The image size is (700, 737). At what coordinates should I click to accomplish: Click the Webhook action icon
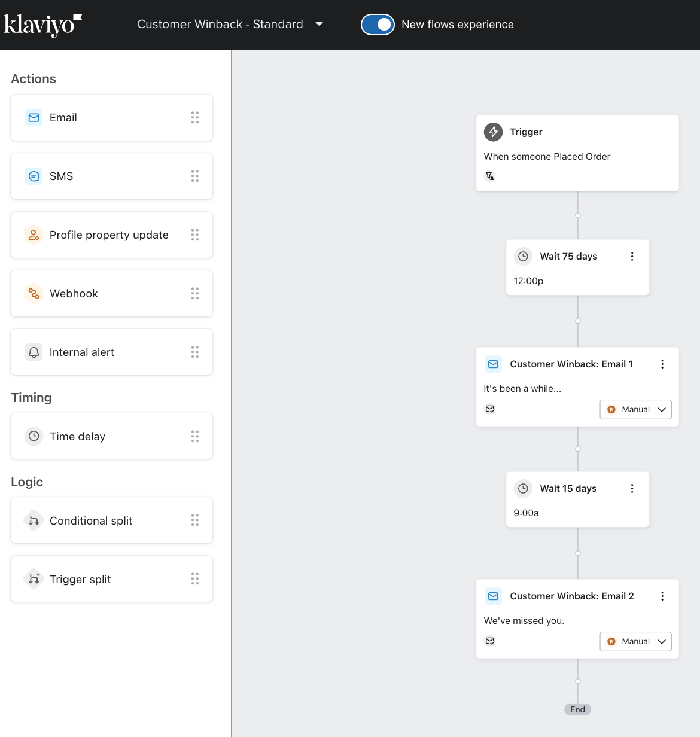coord(34,294)
